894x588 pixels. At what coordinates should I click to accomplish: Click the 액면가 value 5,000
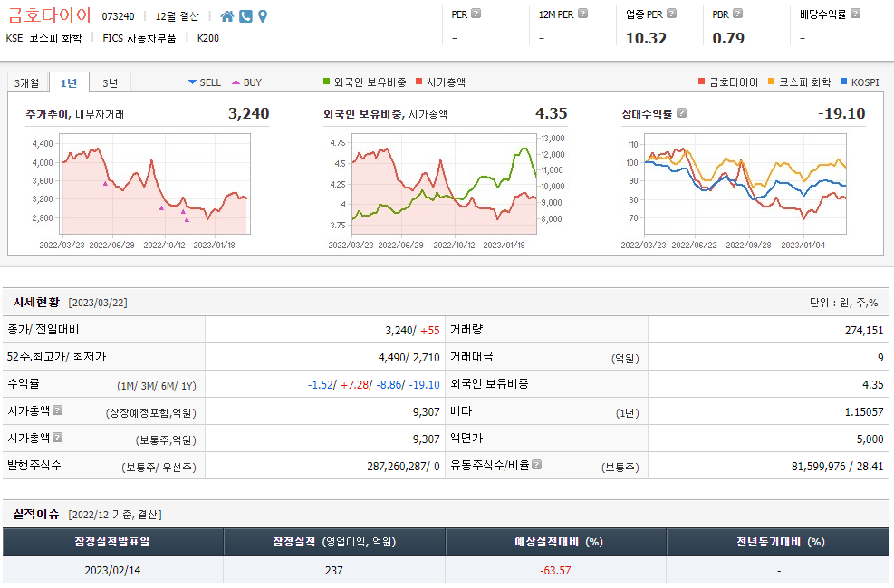pyautogui.click(x=870, y=439)
